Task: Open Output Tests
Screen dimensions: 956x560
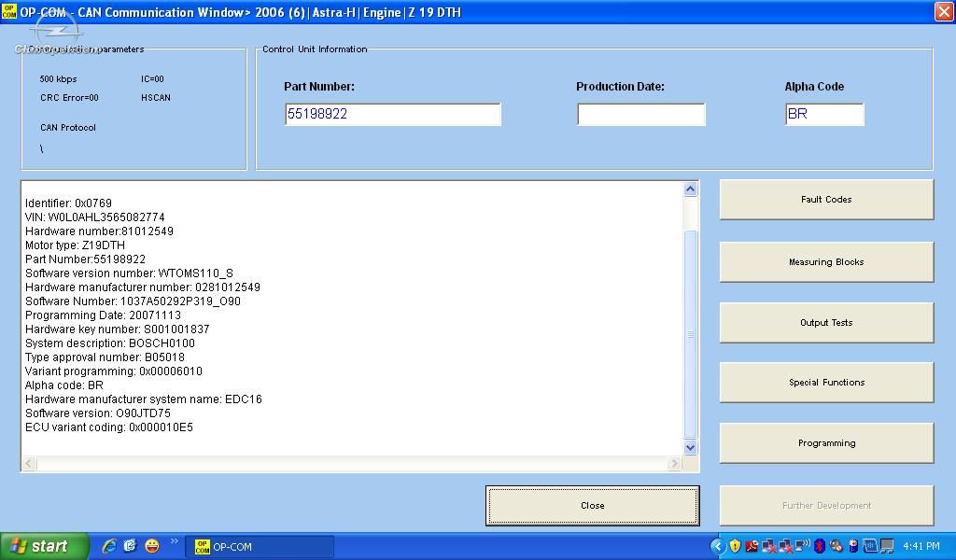Action: click(x=826, y=322)
